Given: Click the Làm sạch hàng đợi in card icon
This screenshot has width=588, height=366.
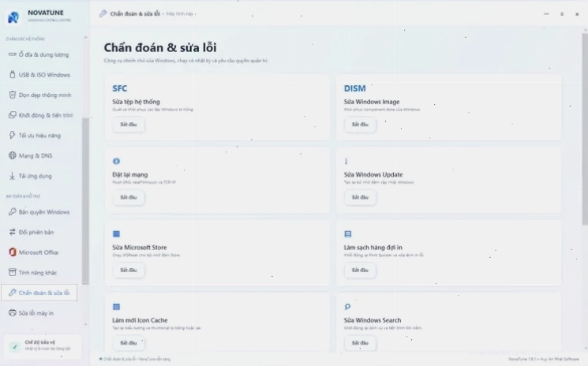Looking at the screenshot, I should tap(348, 234).
